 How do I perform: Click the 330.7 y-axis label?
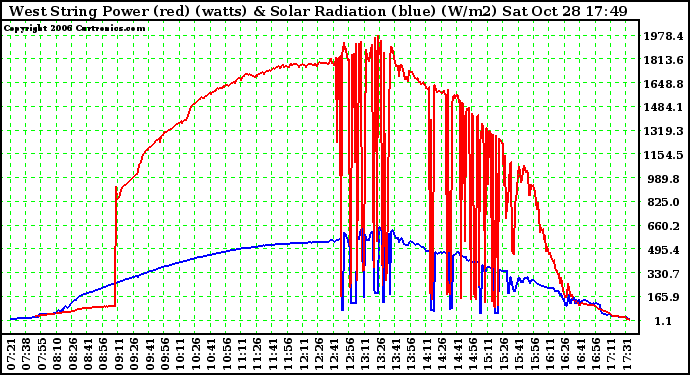[x=663, y=274]
